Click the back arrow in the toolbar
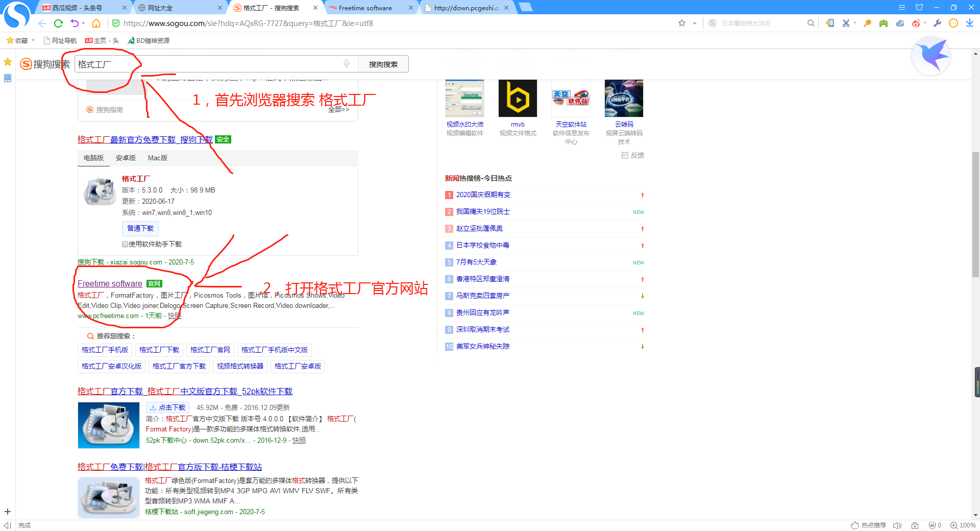This screenshot has height=531, width=980. coord(42,23)
